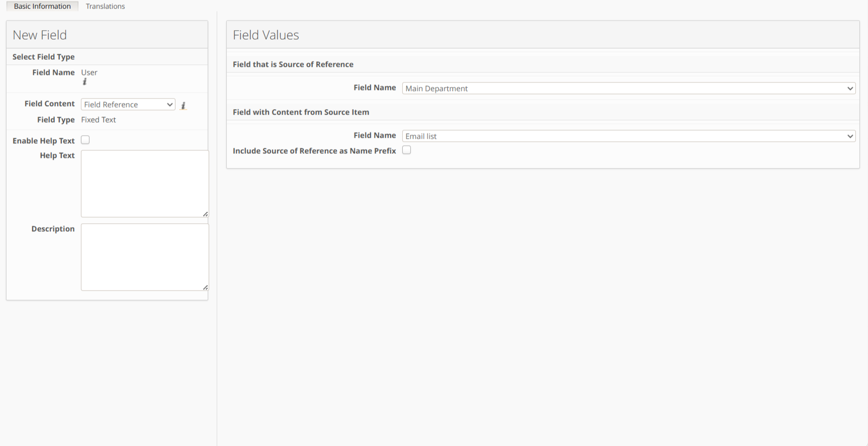
Task: Click the 'Select Field Type' section label
Action: [x=44, y=57]
